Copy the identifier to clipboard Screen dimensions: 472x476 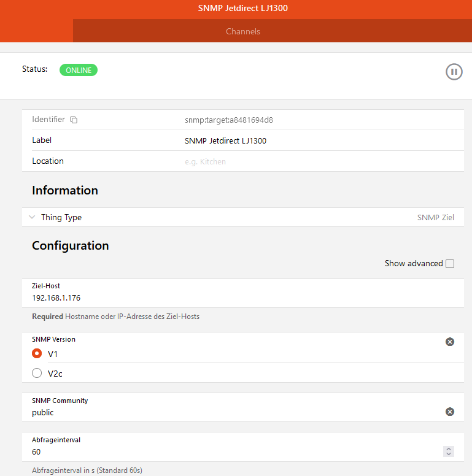click(x=74, y=120)
